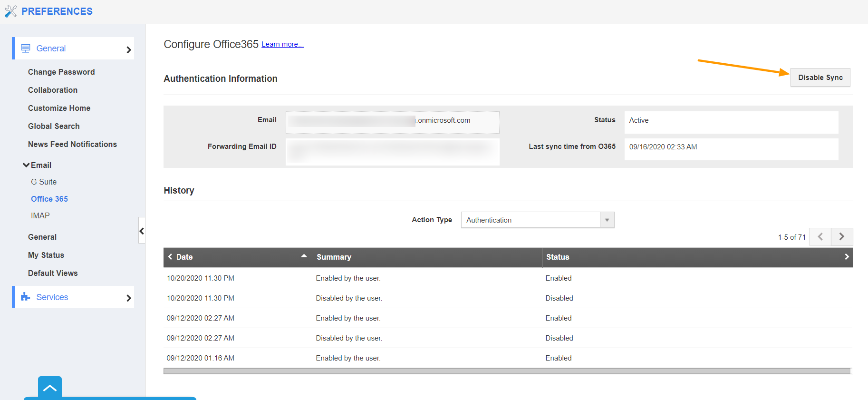Expand the General section arrow
Screen dimensions: 868x400
pos(128,49)
